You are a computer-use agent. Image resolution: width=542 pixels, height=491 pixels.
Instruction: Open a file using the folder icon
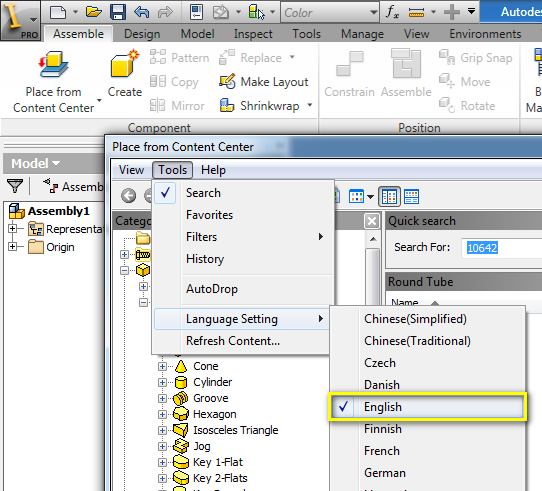94,12
